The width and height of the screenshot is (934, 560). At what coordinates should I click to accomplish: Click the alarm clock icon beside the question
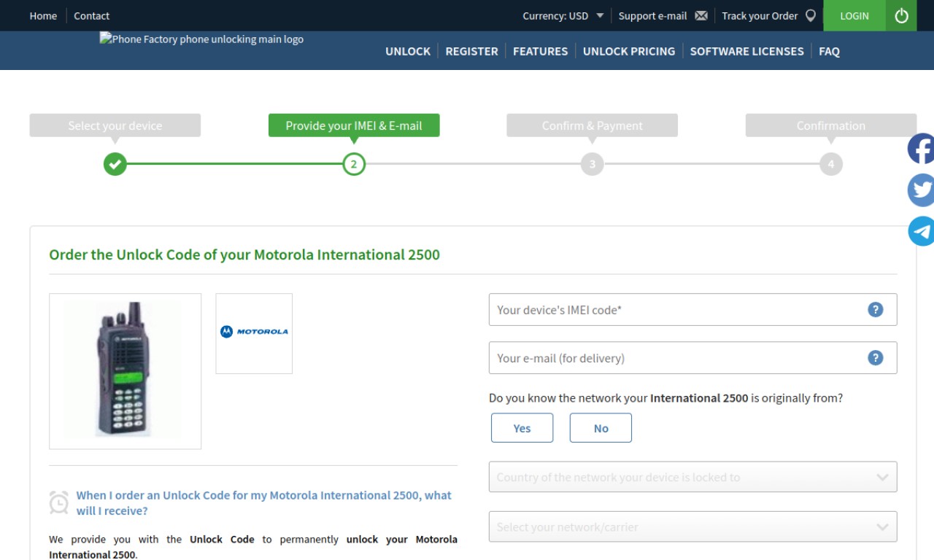click(x=59, y=502)
